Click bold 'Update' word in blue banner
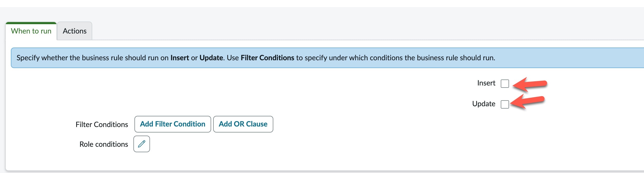The height and width of the screenshot is (173, 644). 211,58
